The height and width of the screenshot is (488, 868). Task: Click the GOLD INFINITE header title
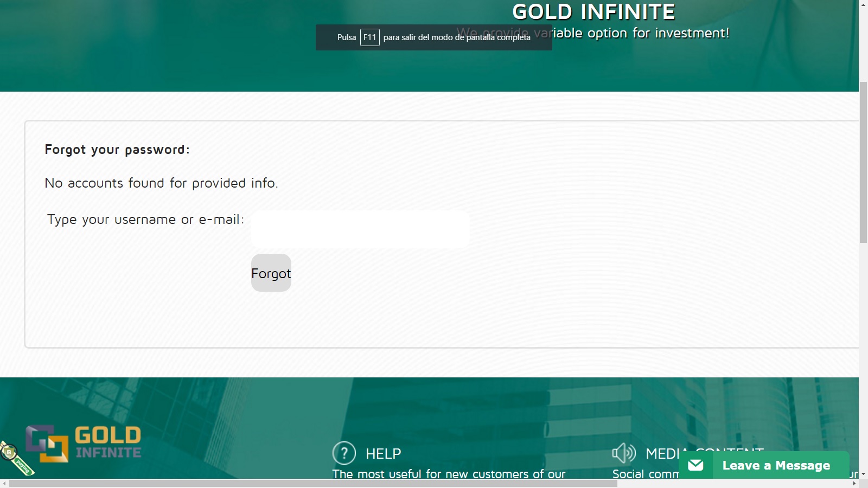pos(593,12)
